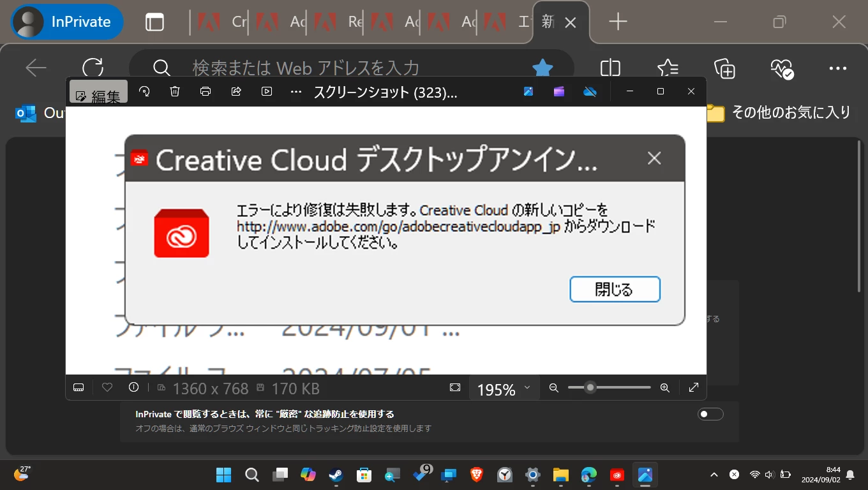Open taskbar Search

[252, 475]
